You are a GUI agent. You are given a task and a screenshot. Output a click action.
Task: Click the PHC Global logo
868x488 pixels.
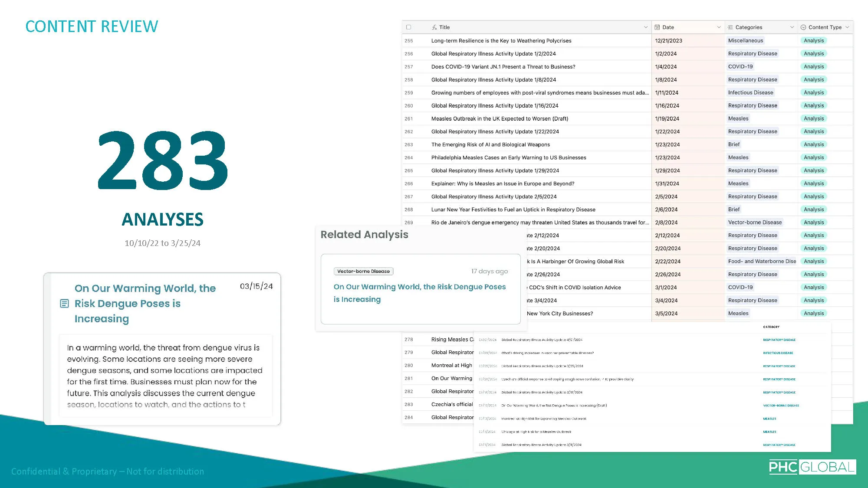pos(812,467)
